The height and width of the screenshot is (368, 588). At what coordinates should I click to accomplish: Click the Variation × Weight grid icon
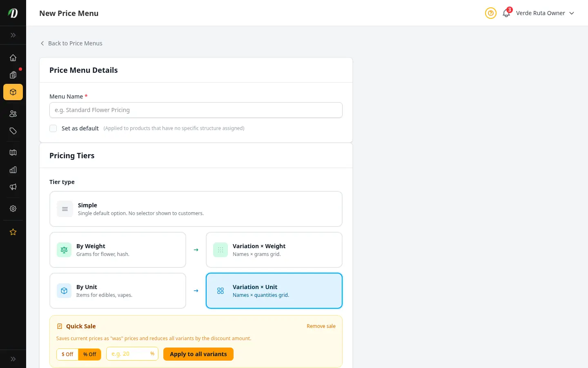point(220,250)
